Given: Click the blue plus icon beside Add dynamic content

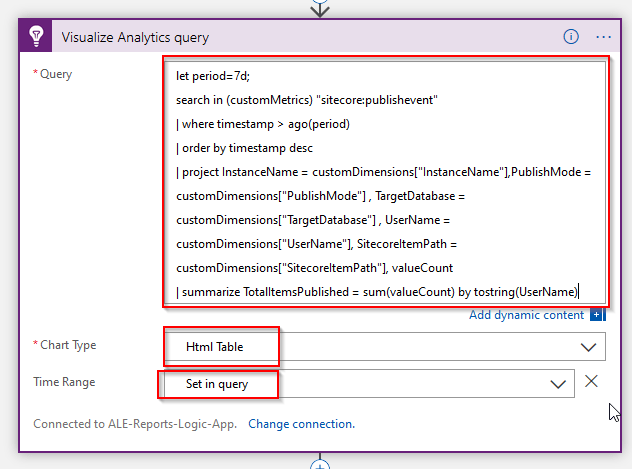Looking at the screenshot, I should 598,315.
